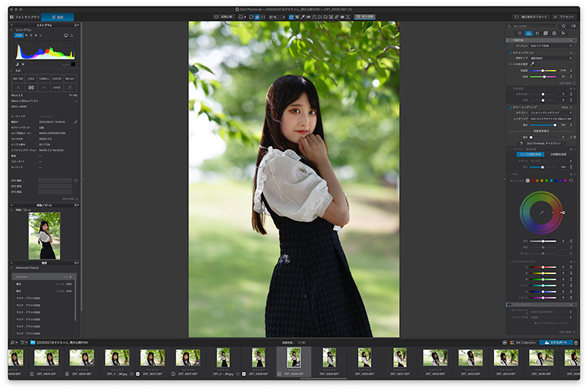This screenshot has width=588, height=390.
Task: Activate the highlighted hand/pan tool
Action: [x=291, y=17]
